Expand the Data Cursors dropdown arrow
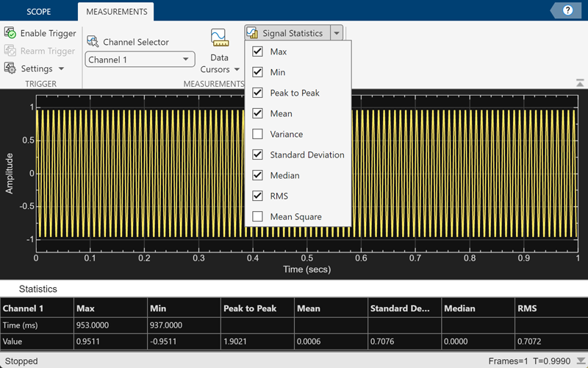The width and height of the screenshot is (588, 368). [237, 70]
